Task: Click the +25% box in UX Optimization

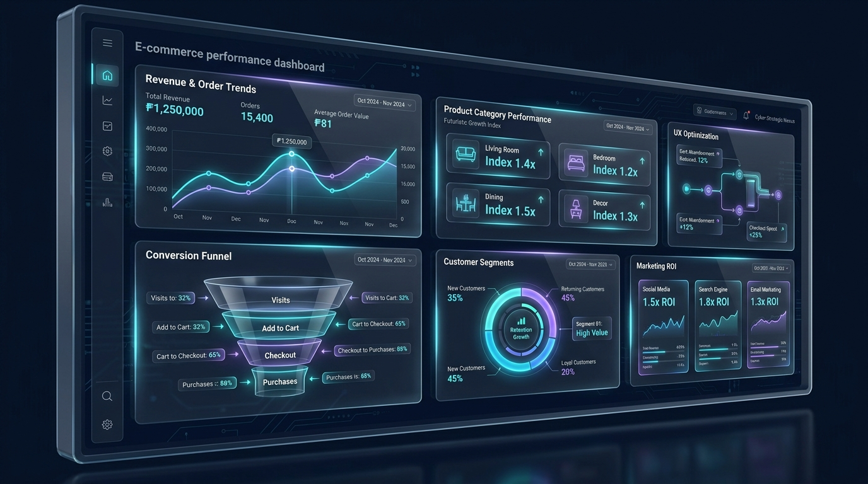Action: [x=766, y=232]
